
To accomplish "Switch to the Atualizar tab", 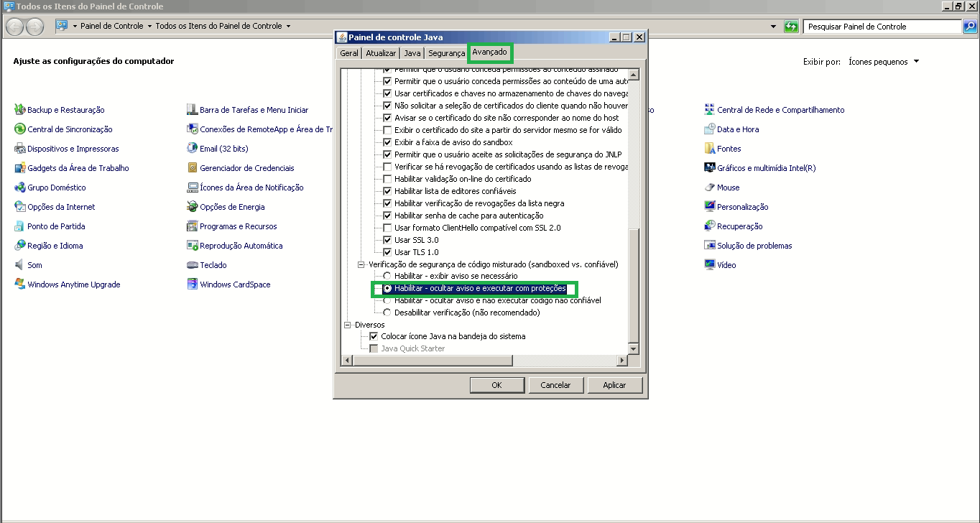I will click(380, 53).
